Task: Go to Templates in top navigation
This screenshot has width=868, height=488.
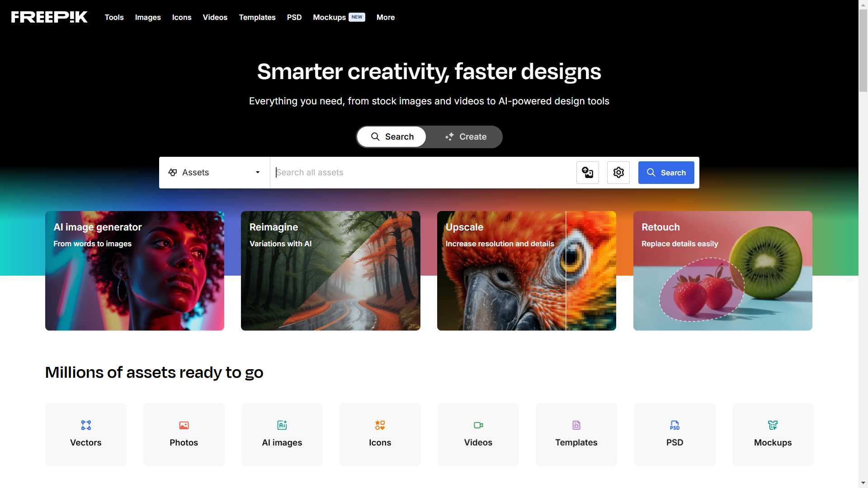Action: point(257,17)
